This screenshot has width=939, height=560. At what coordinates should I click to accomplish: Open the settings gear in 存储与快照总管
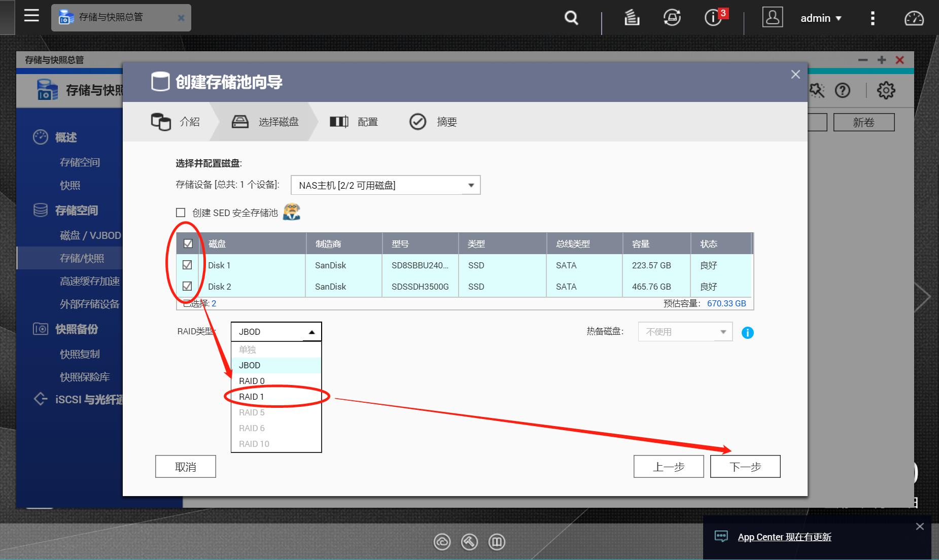coord(886,90)
